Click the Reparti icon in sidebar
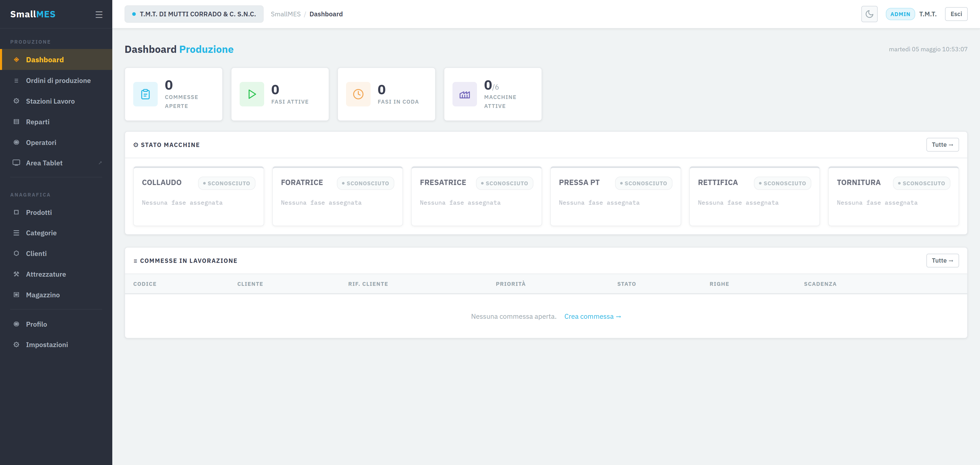 tap(16, 122)
